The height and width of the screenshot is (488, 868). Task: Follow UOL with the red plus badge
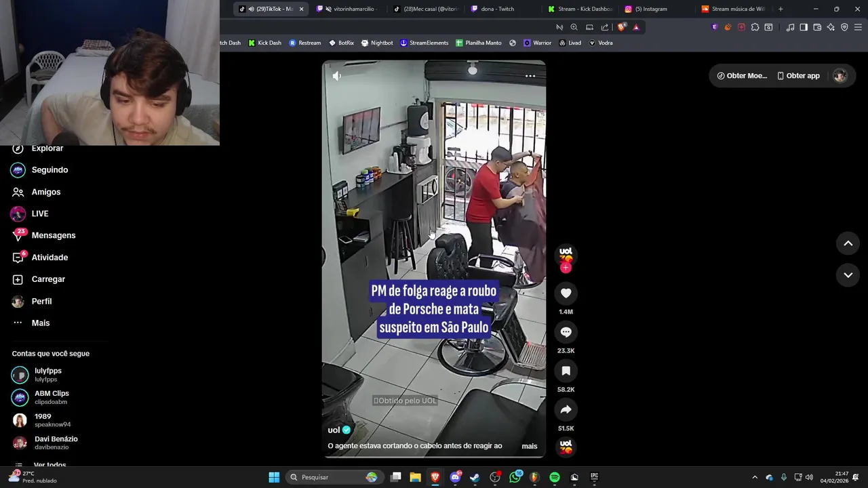tap(566, 268)
